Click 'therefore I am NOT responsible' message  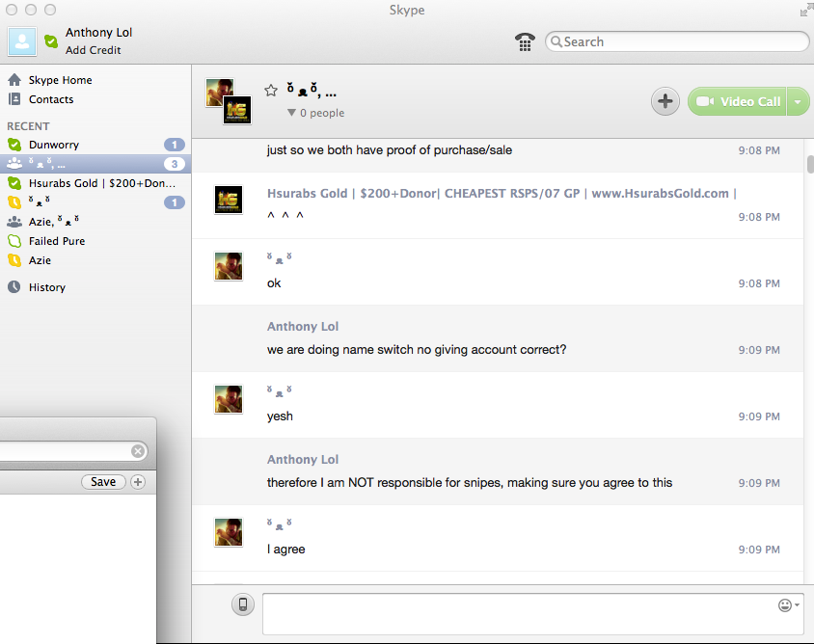[x=470, y=483]
